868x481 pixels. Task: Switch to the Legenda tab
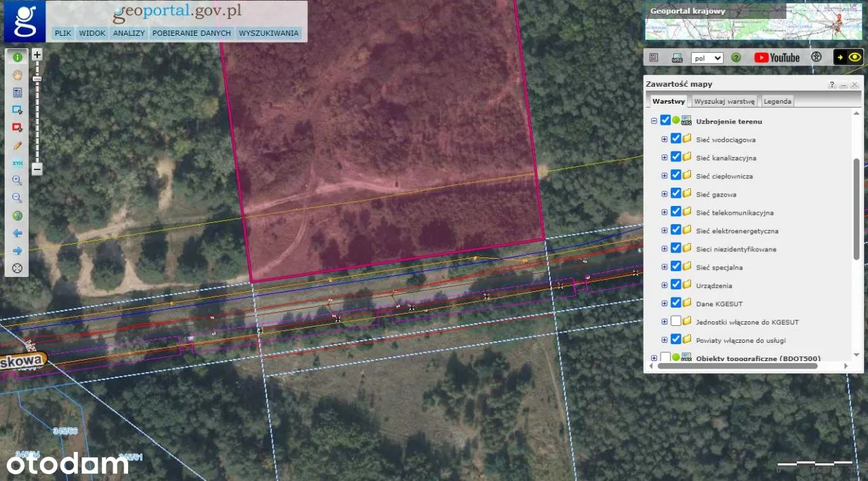[x=777, y=102]
